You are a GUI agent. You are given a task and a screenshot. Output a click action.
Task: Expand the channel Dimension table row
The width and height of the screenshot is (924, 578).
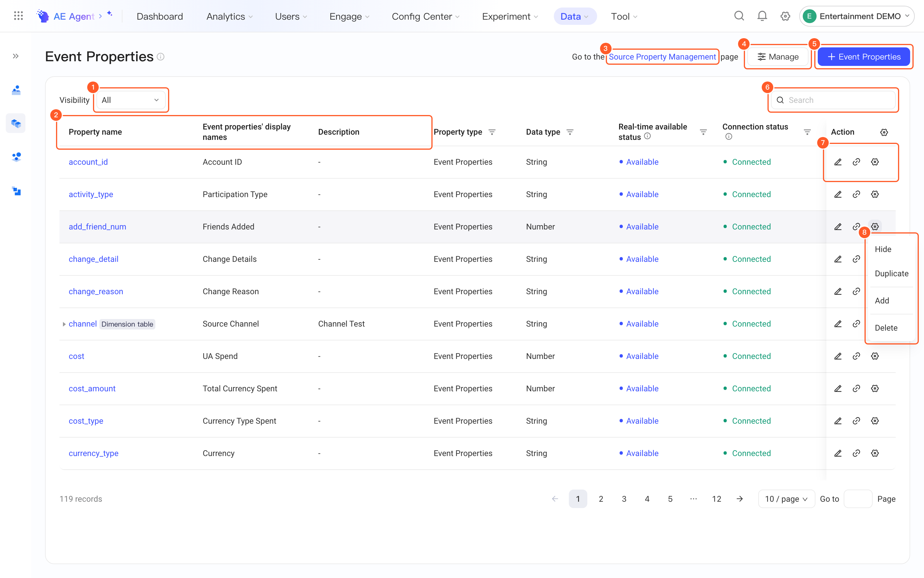(64, 324)
